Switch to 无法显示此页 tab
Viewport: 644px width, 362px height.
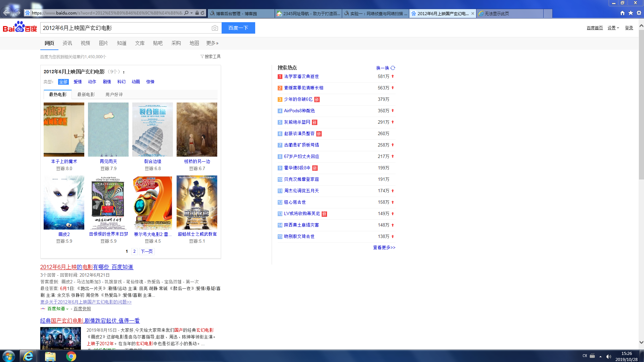[x=510, y=13]
